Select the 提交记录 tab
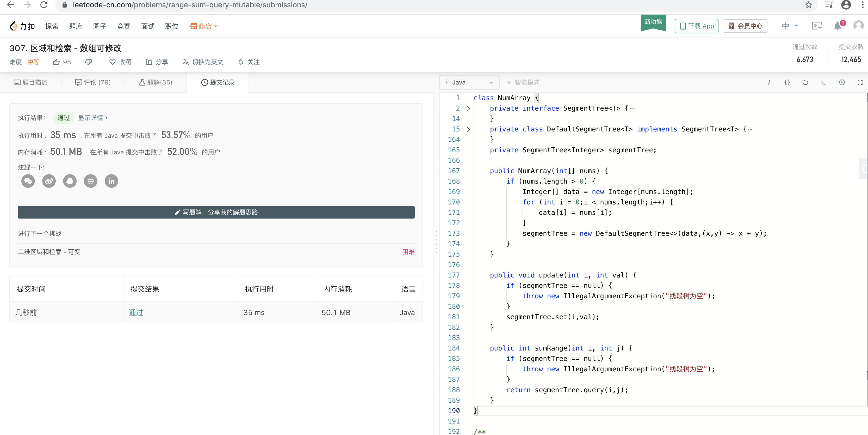The image size is (868, 435). [x=218, y=82]
